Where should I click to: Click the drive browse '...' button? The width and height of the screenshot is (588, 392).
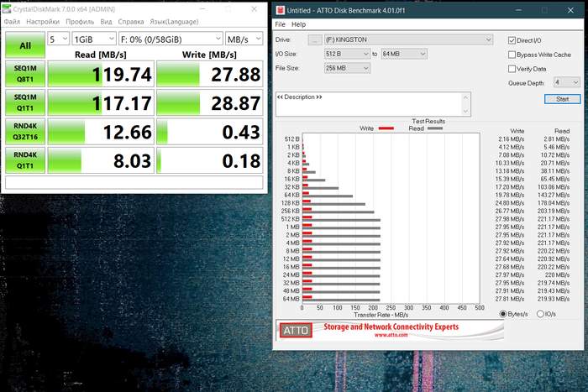315,39
